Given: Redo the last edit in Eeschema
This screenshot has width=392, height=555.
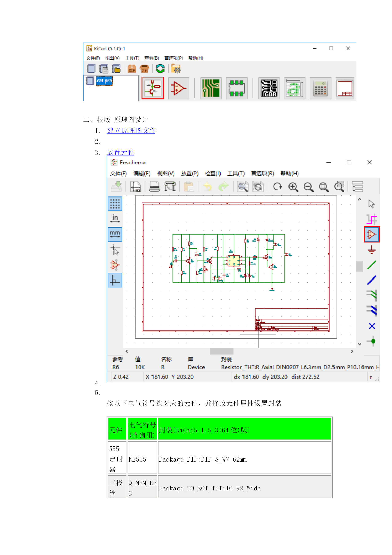Looking at the screenshot, I should pyautogui.click(x=223, y=186).
